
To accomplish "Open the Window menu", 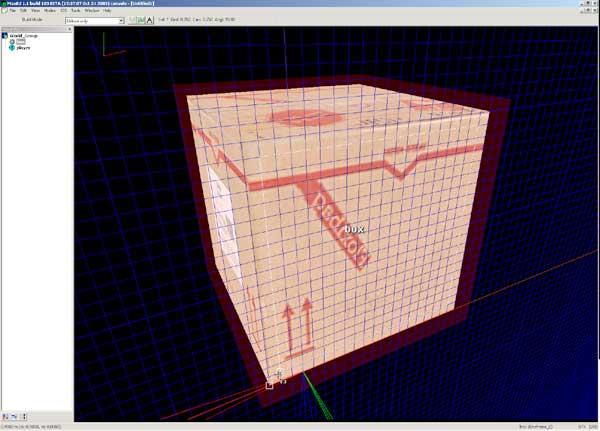I will [92, 11].
